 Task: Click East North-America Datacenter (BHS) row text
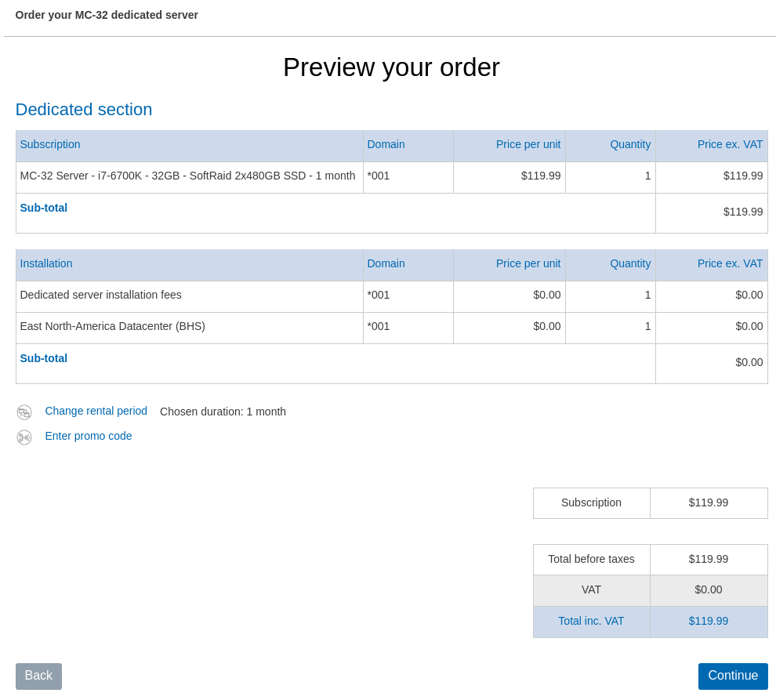(113, 326)
